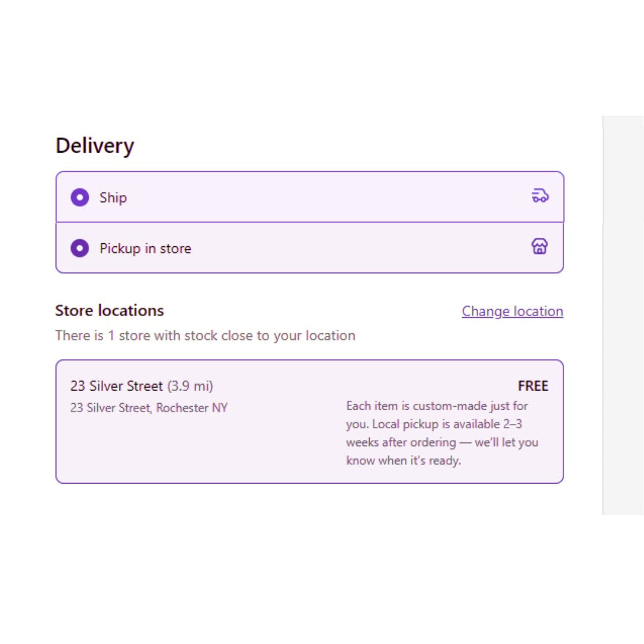Select the Ship radio button
The width and height of the screenshot is (644, 644).
pos(80,197)
